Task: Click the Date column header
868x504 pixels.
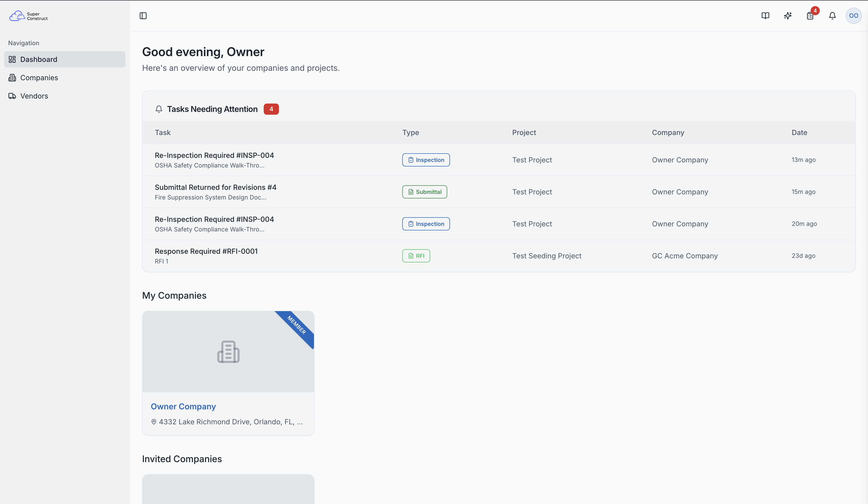Action: click(799, 133)
